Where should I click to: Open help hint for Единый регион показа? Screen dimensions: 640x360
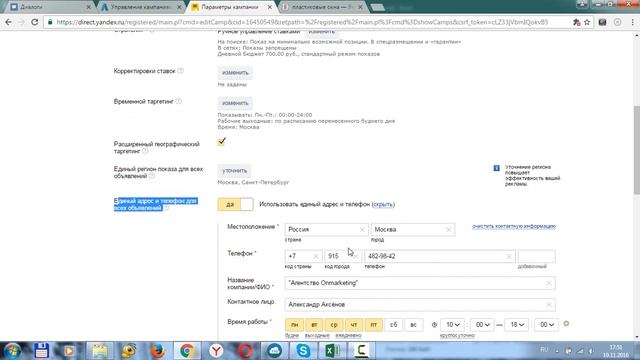point(152,176)
